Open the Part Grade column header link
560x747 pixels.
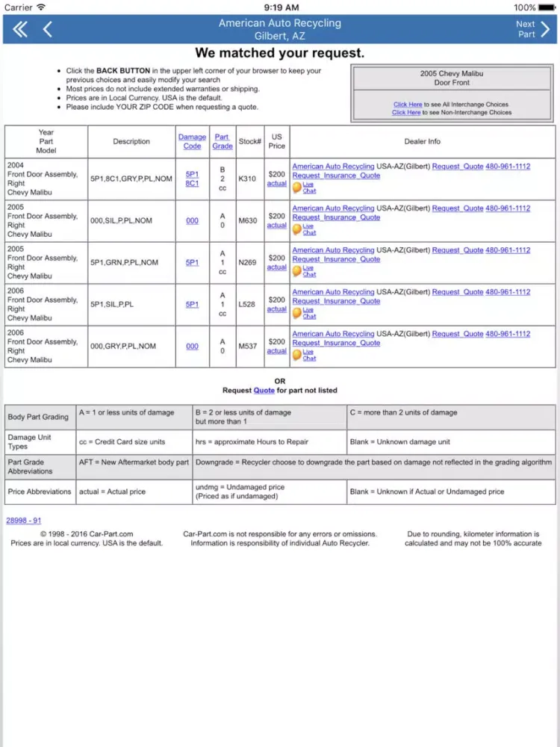coord(223,141)
